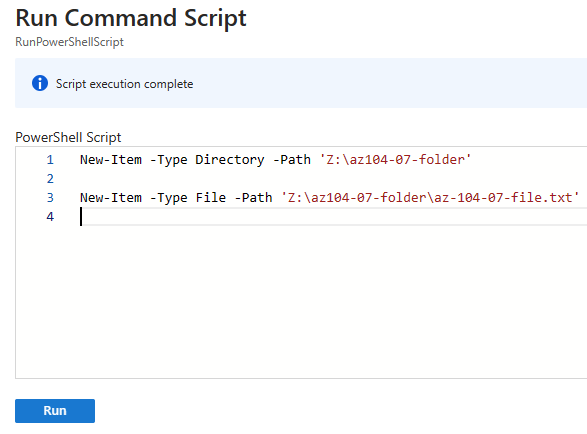The image size is (587, 434).
Task: Place cursor on empty line 4
Action: (333, 216)
